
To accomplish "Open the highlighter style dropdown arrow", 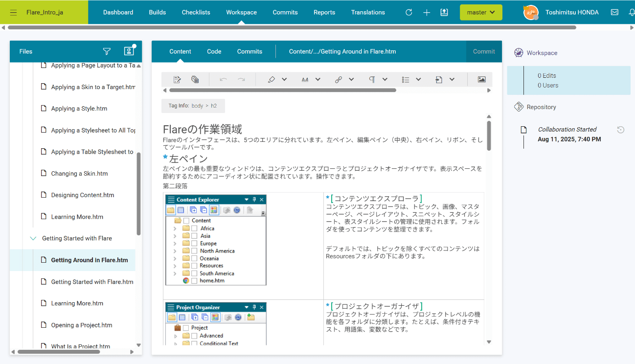I will [284, 79].
